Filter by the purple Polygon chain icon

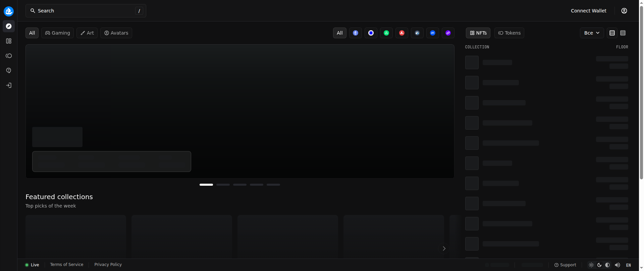[448, 33]
